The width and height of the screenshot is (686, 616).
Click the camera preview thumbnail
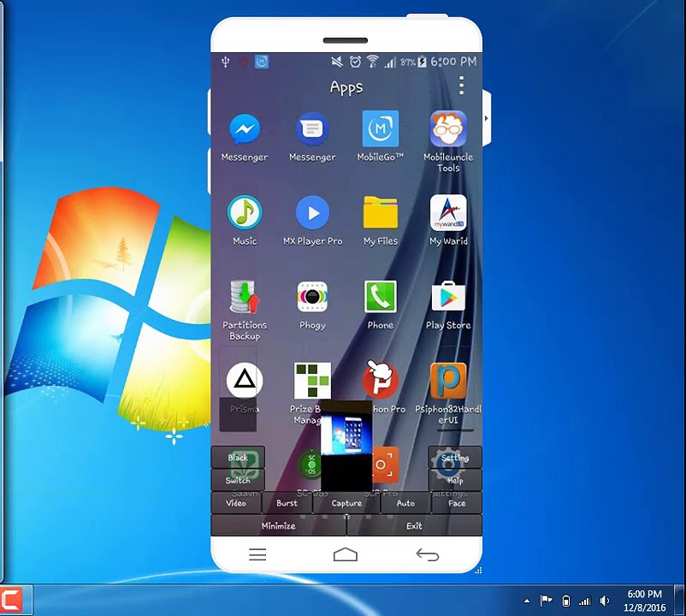click(346, 446)
